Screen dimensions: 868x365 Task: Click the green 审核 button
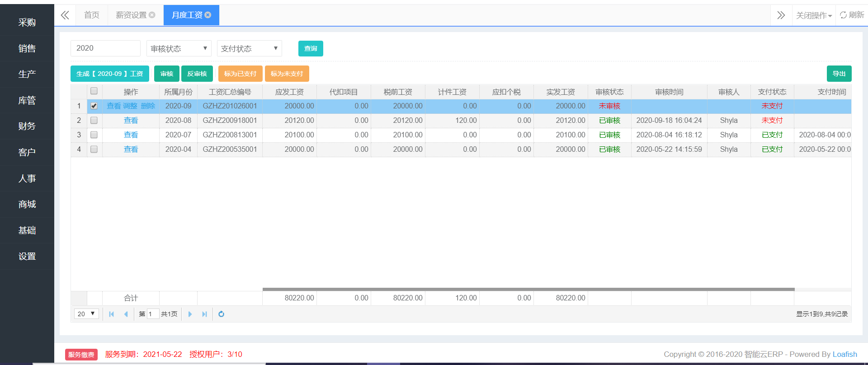point(167,74)
